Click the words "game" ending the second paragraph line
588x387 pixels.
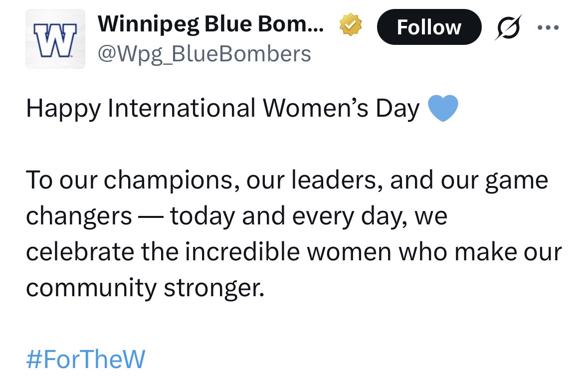coord(520,181)
